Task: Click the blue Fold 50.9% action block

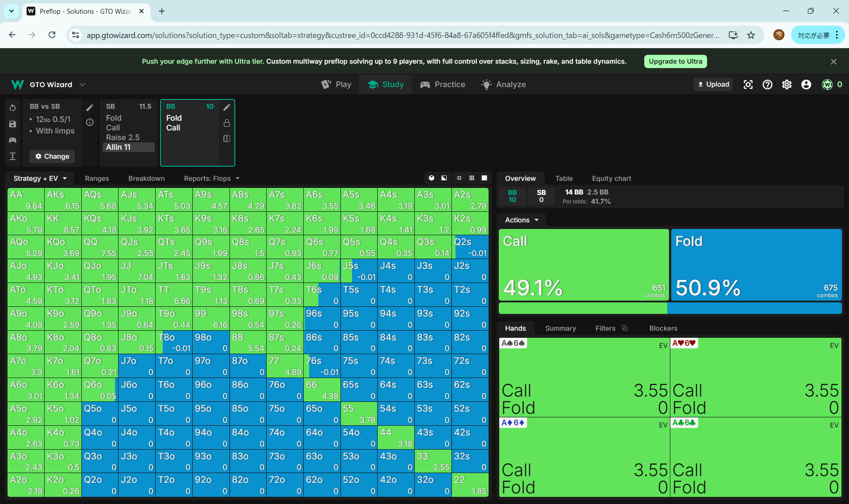Action: pos(756,264)
